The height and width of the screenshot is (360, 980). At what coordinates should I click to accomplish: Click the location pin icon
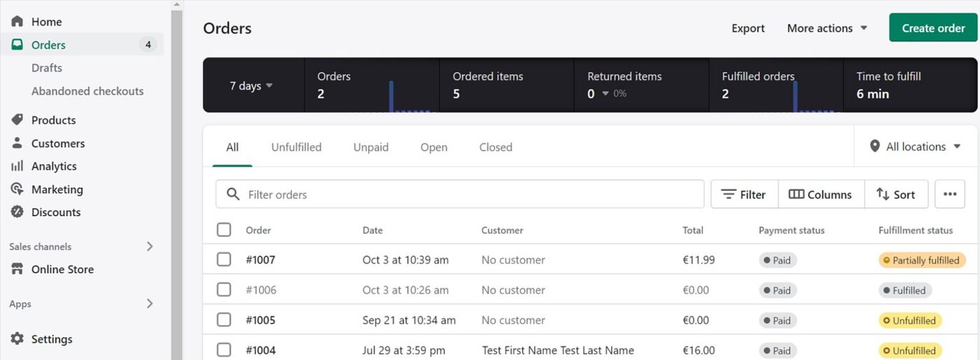874,147
